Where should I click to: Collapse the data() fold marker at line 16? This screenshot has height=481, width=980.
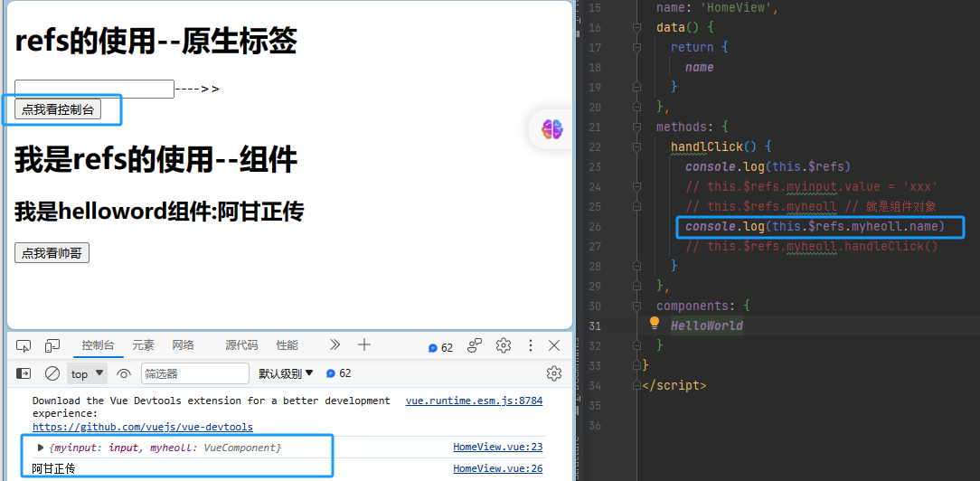coord(636,27)
